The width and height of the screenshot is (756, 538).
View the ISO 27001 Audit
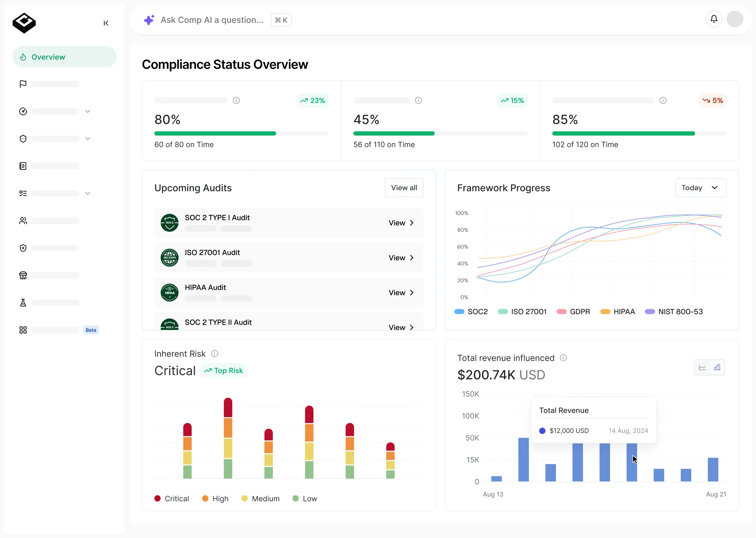click(401, 258)
